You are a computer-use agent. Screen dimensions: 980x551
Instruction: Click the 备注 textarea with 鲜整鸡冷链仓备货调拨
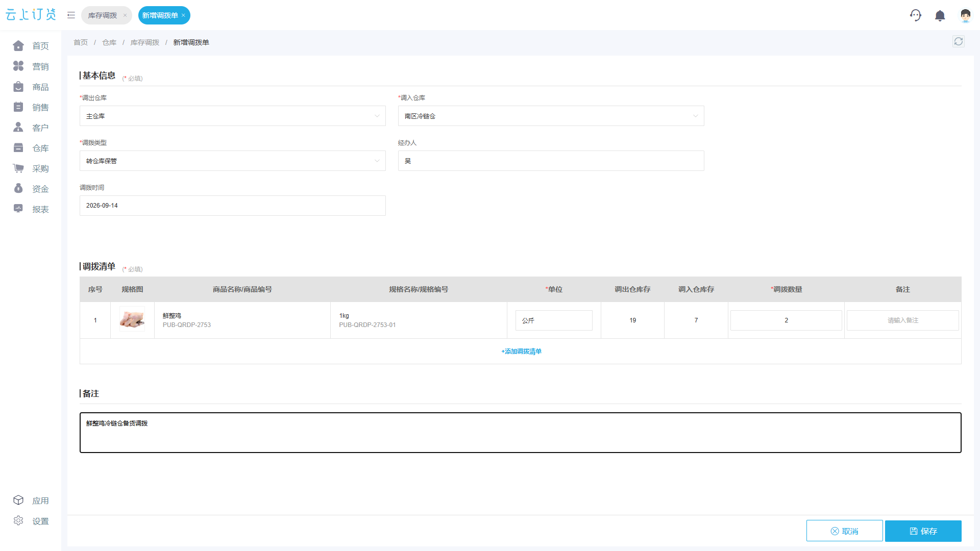(521, 433)
